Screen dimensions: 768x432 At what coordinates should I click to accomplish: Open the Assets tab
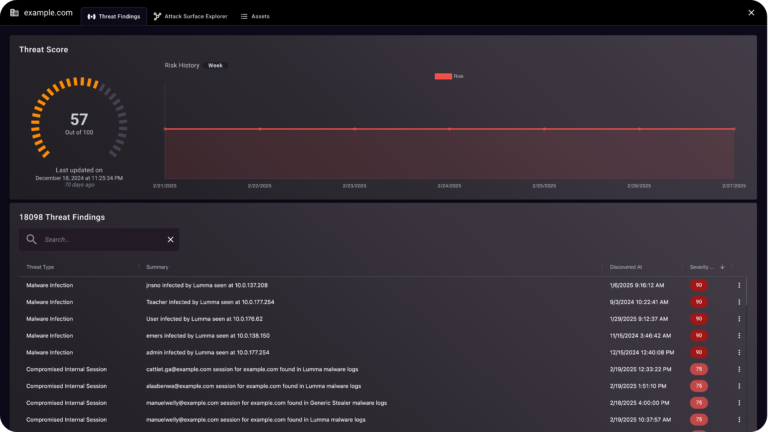pyautogui.click(x=255, y=16)
